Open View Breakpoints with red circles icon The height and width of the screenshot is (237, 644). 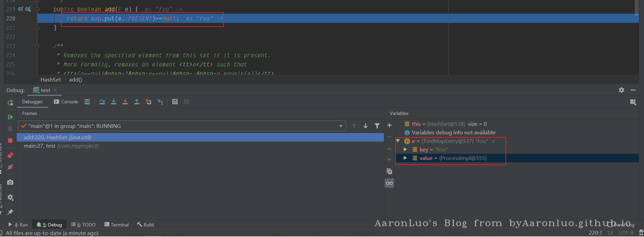tap(10, 155)
